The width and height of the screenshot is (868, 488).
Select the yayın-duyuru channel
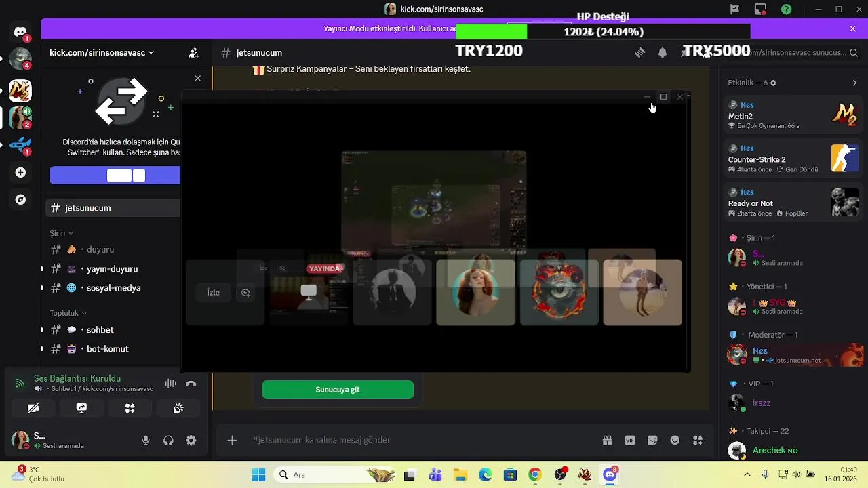(113, 269)
